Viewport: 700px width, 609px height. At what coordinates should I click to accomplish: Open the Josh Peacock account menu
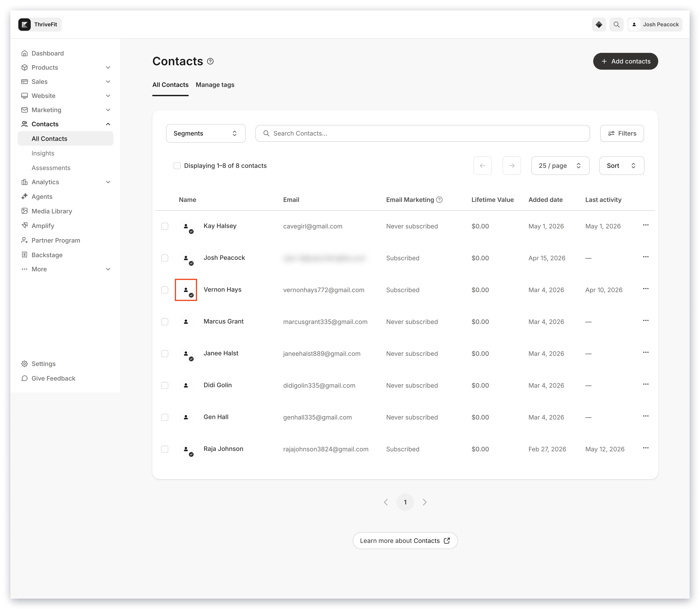coord(655,25)
